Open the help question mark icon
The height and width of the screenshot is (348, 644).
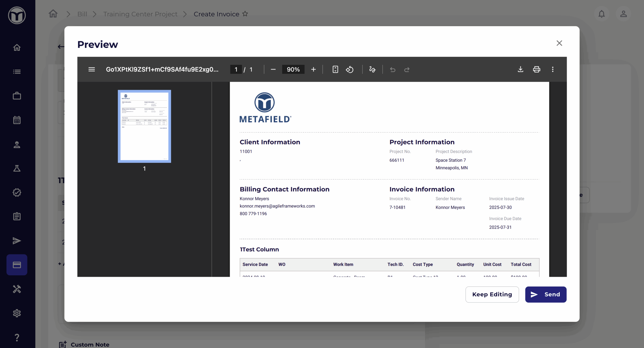(x=17, y=337)
